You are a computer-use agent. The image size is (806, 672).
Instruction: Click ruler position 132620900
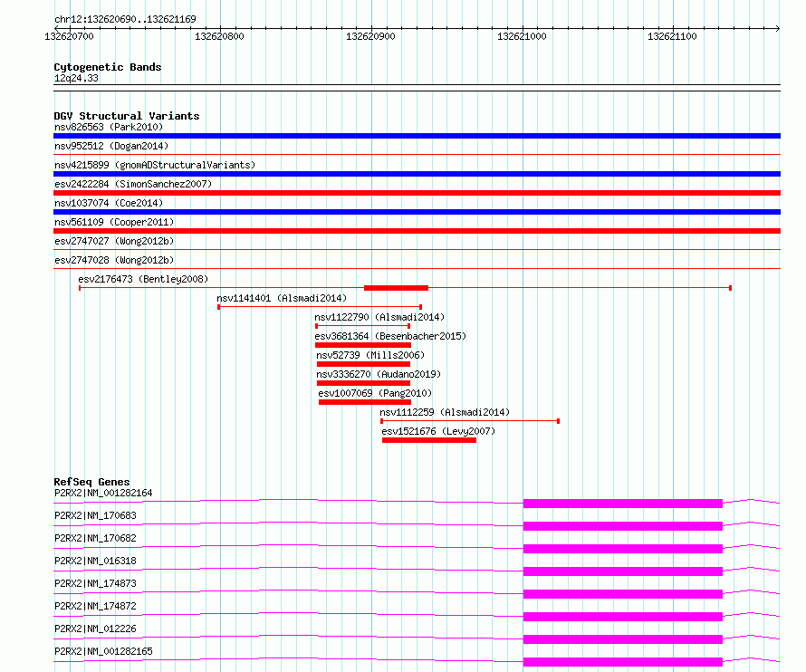[x=370, y=36]
